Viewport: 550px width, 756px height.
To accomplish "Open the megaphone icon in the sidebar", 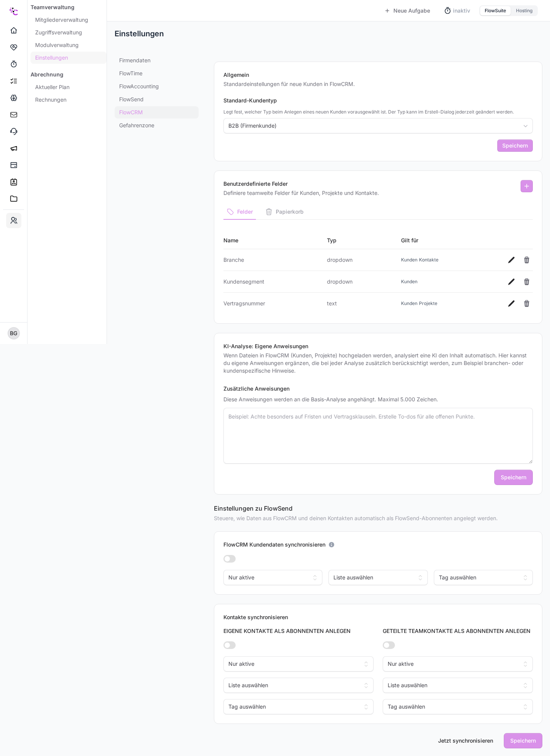I will 14,148.
